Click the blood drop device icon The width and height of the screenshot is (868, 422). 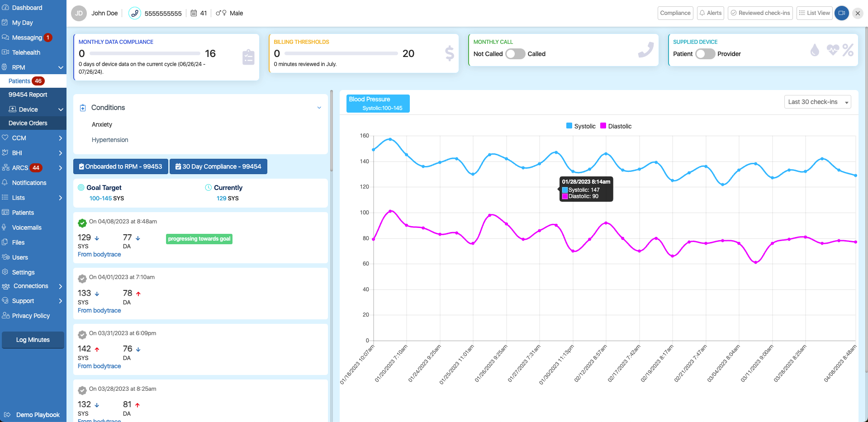pos(815,50)
